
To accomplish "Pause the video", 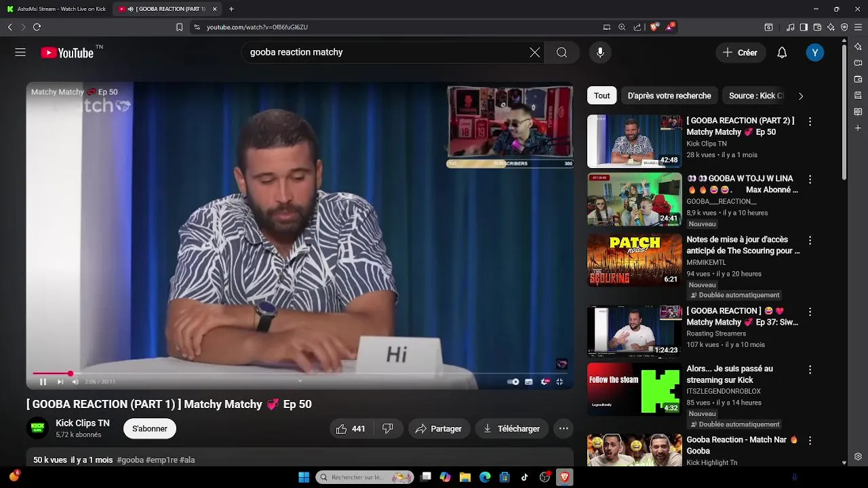I will pos(43,382).
